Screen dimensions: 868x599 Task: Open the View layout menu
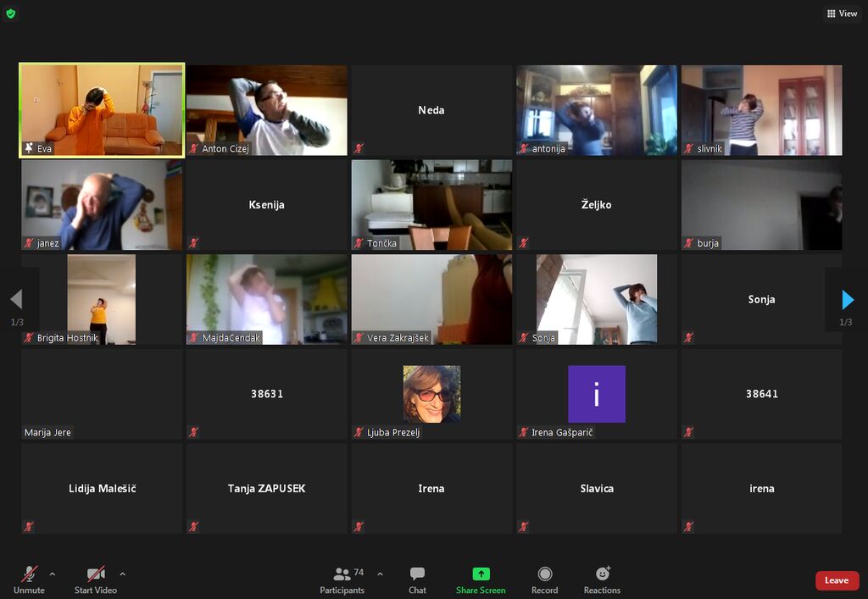point(842,14)
